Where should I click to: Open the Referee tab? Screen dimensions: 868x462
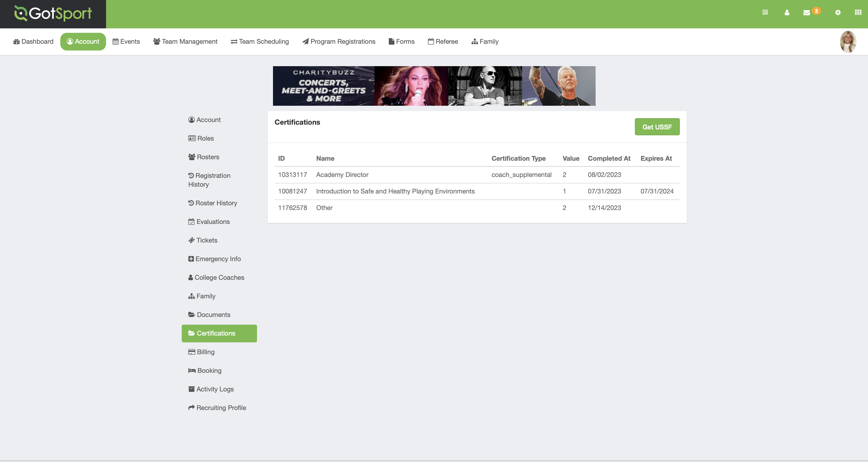click(x=443, y=41)
